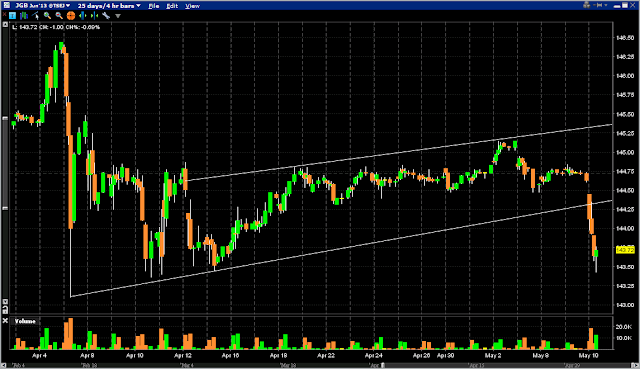Click the May 2 date axis label
This screenshot has height=369, width=640.
[493, 355]
